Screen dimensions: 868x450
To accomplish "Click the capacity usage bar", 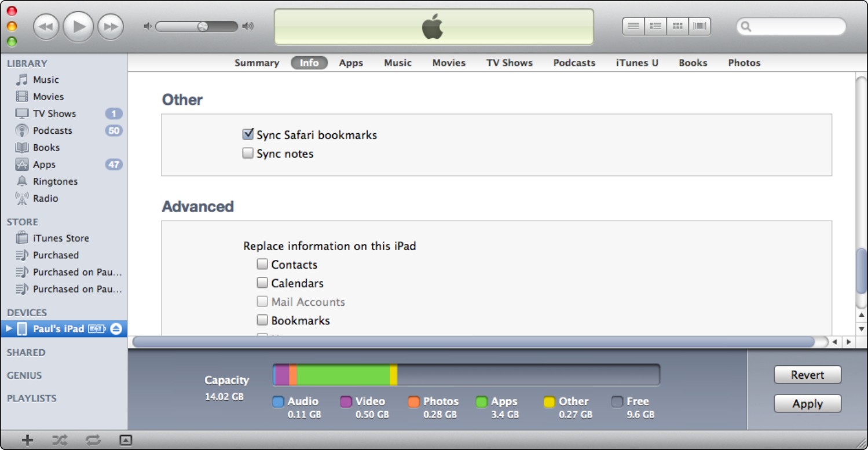I will click(466, 375).
